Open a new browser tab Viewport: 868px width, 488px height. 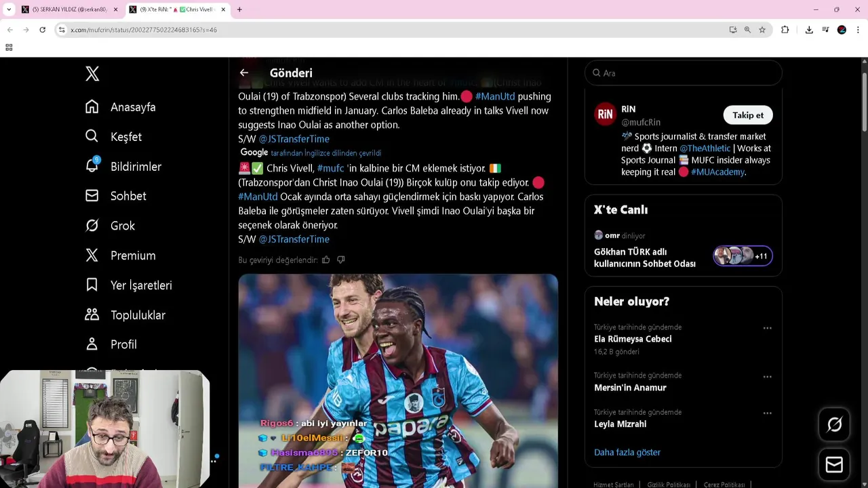(x=239, y=9)
